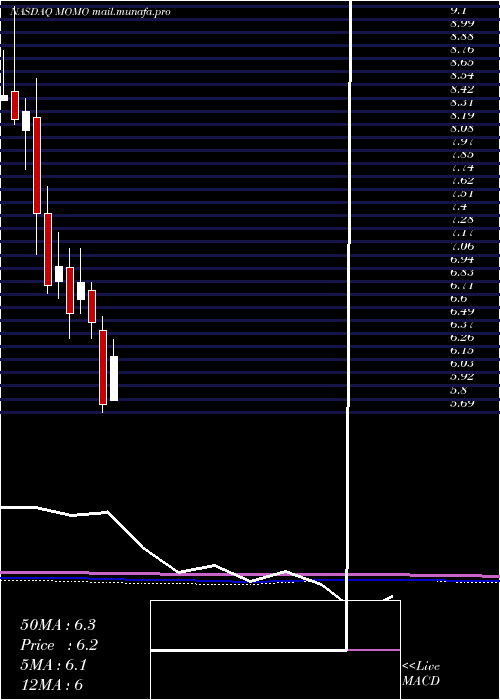The height and width of the screenshot is (700, 500).
Task: Click the NASDAQ MOMO mail.munafa.pro chart title
Action: pyautogui.click(x=90, y=12)
